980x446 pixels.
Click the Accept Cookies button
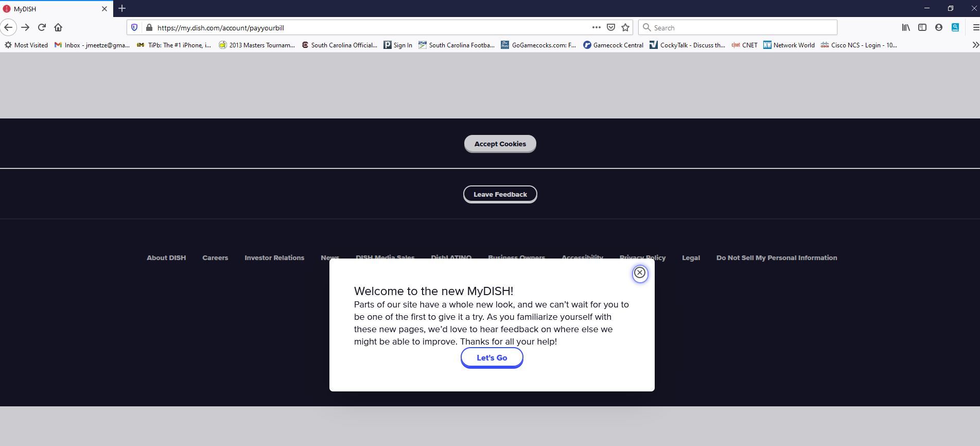tap(500, 144)
